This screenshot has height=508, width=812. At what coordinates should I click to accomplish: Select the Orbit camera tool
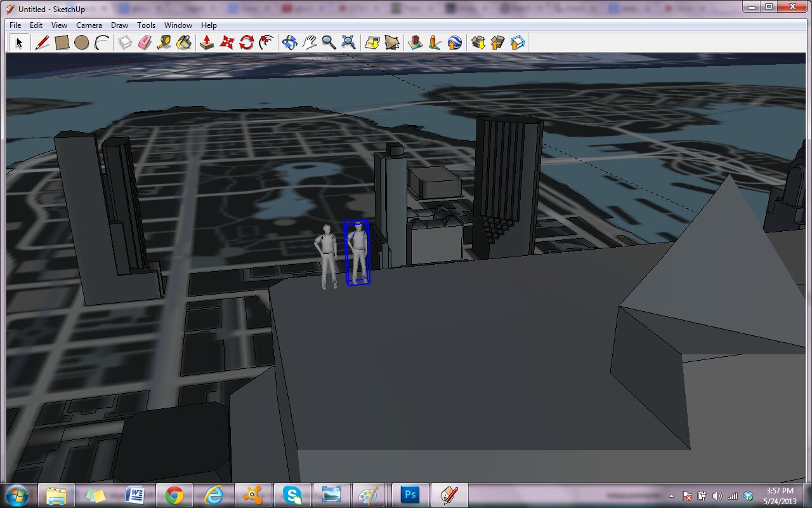(x=289, y=43)
